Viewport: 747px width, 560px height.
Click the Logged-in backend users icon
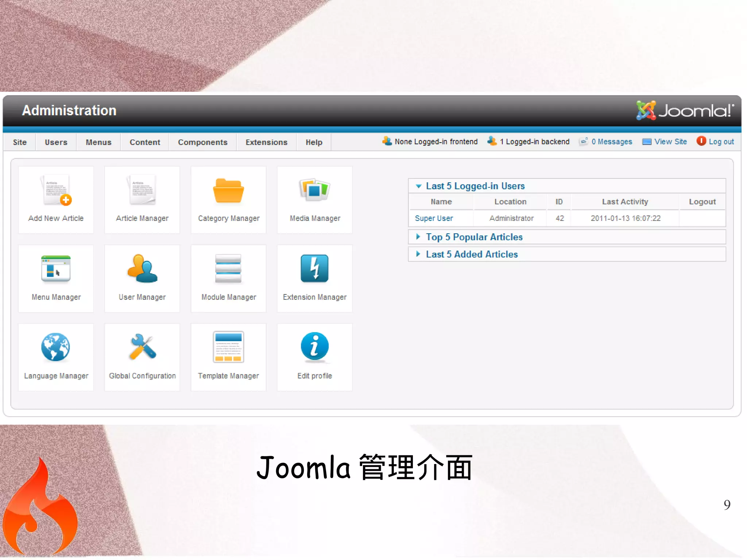[x=492, y=141]
